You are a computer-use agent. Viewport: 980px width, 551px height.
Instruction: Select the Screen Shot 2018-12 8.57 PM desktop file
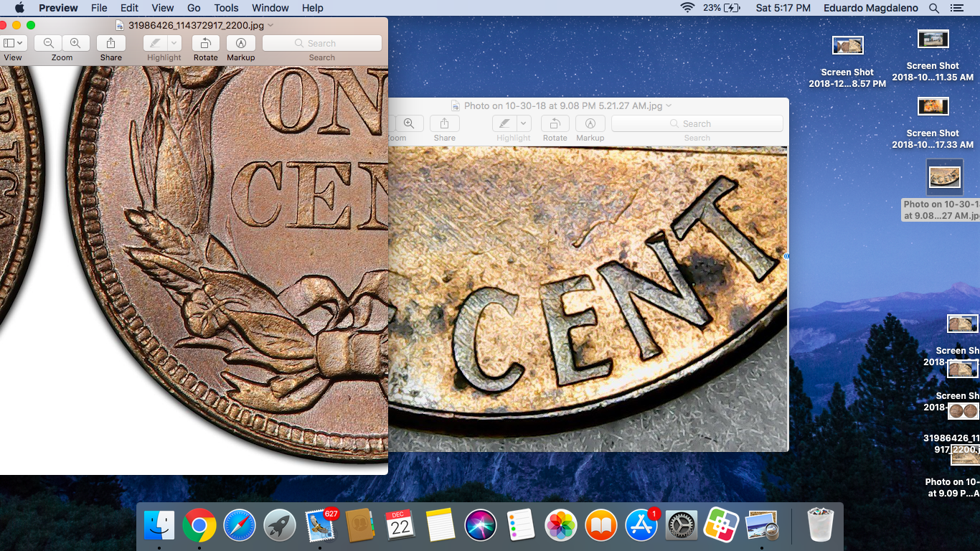(847, 46)
